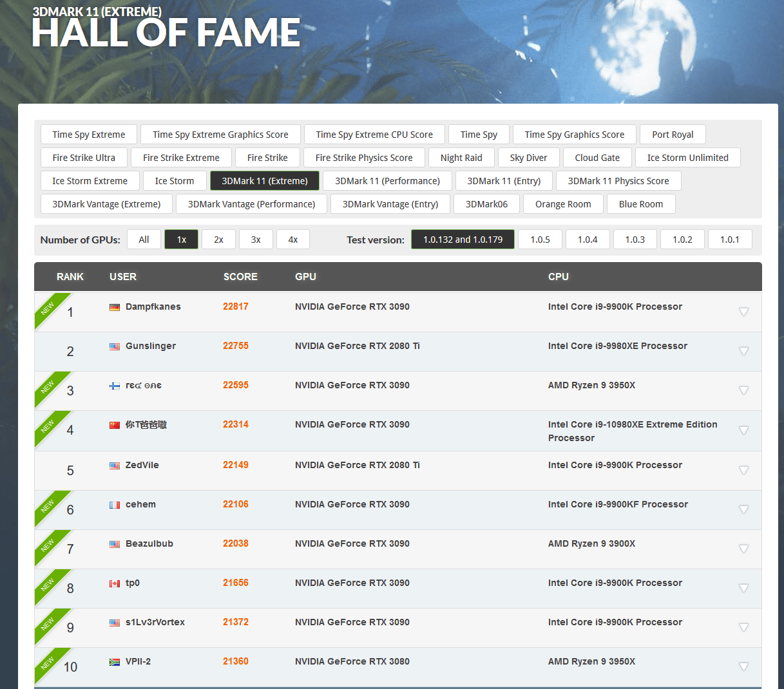784x689 pixels.
Task: Click the French flag icon beside cehem
Action: [115, 505]
